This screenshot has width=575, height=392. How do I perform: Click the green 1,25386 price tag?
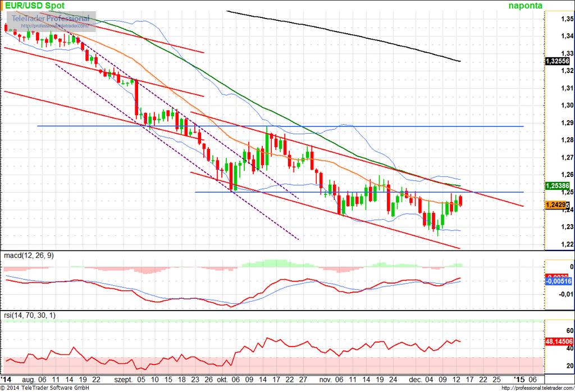[558, 186]
